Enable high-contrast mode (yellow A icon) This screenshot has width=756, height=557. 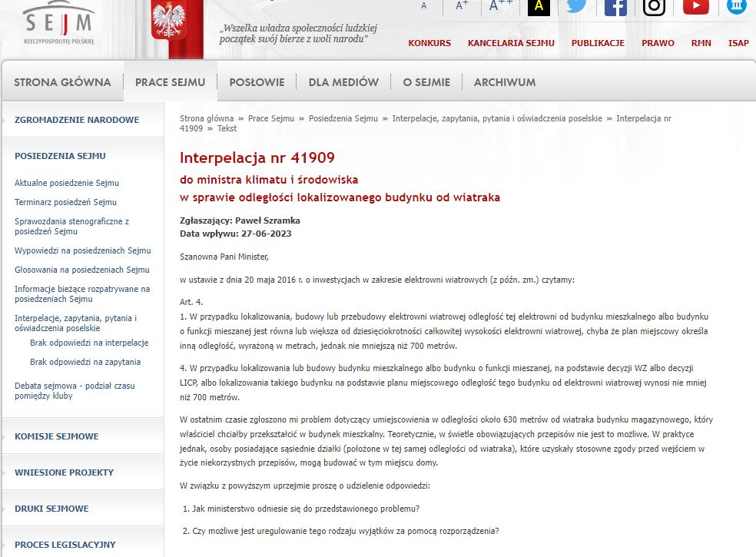pyautogui.click(x=539, y=6)
